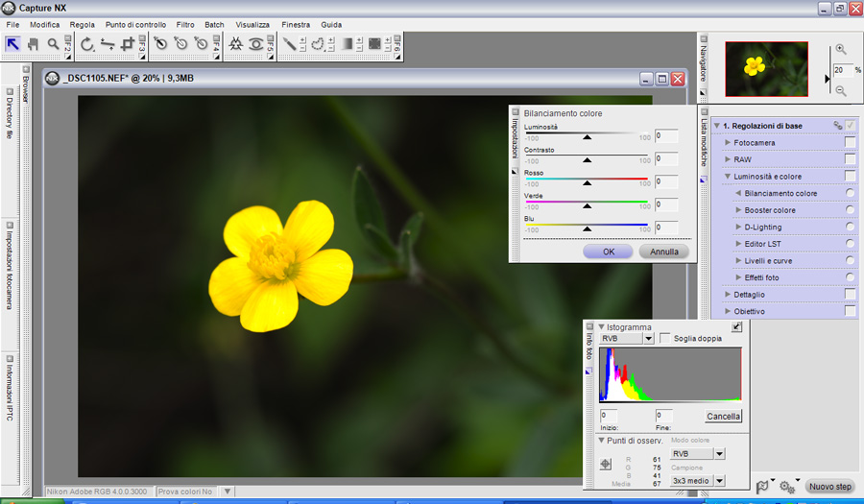Screen dimensions: 864x504
Task: Click the Contrasto value input field
Action: coord(666,158)
